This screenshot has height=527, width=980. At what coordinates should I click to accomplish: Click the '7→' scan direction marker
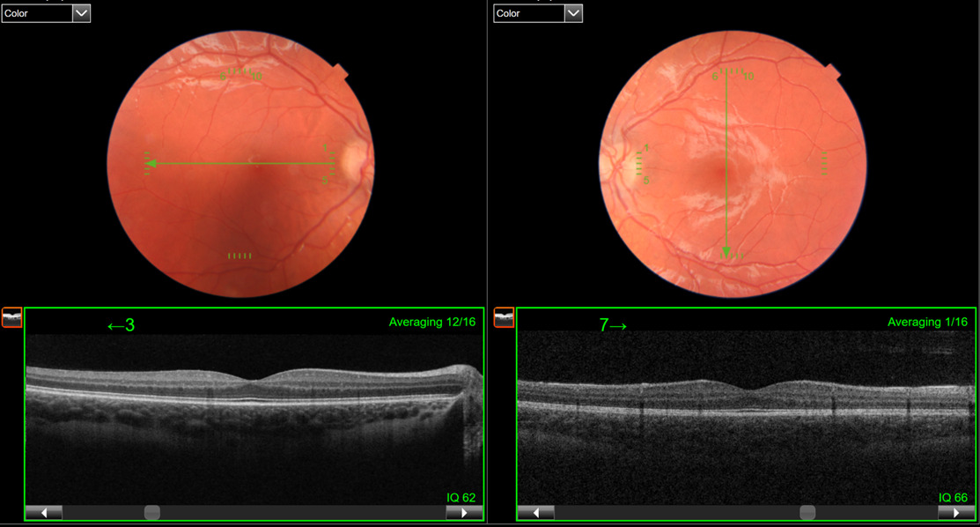tap(613, 326)
